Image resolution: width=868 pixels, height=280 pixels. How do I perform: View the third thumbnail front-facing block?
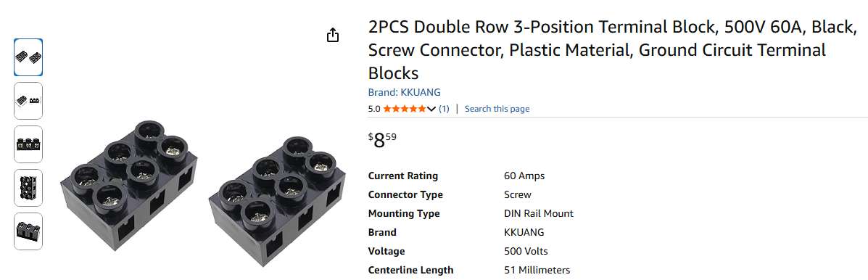tap(28, 144)
